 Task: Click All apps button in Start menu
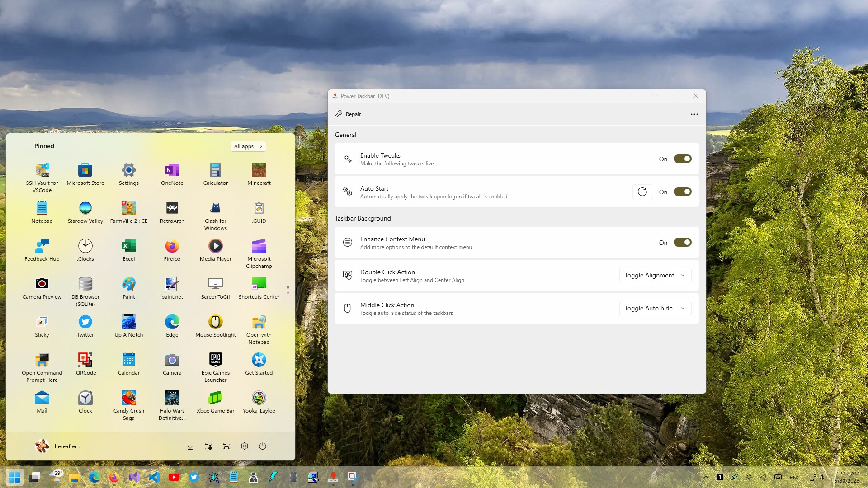pyautogui.click(x=248, y=146)
